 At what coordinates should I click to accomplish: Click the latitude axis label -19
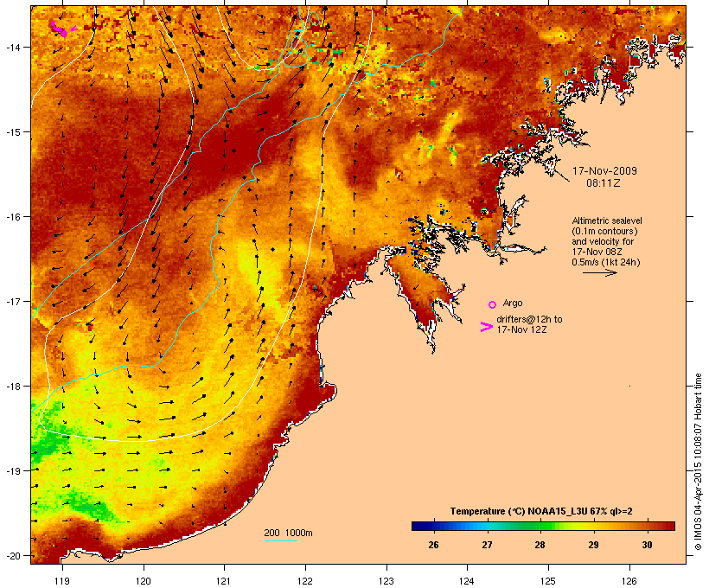[x=12, y=471]
